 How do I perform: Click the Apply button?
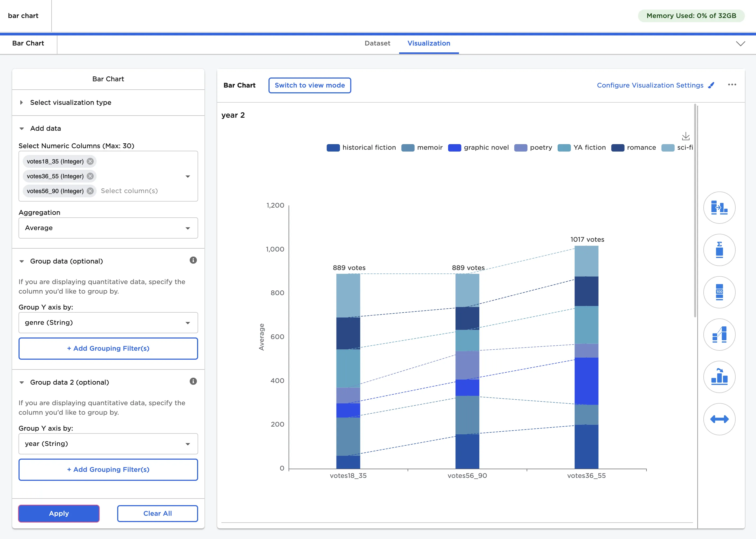[59, 513]
